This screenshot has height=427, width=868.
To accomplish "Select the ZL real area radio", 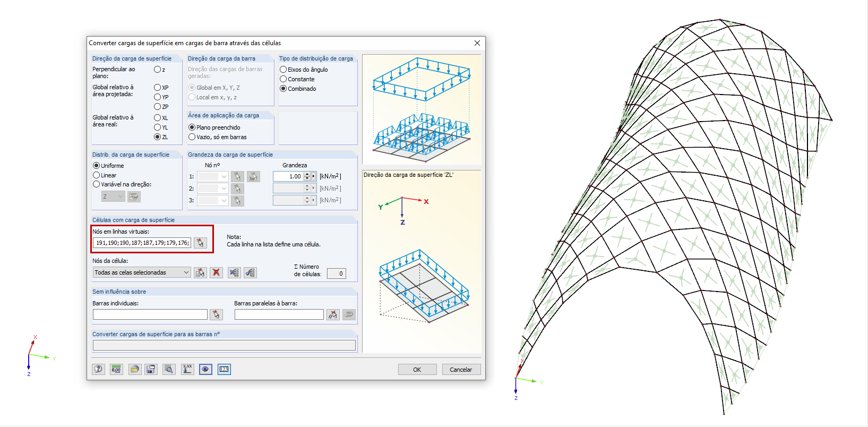I will pos(157,137).
